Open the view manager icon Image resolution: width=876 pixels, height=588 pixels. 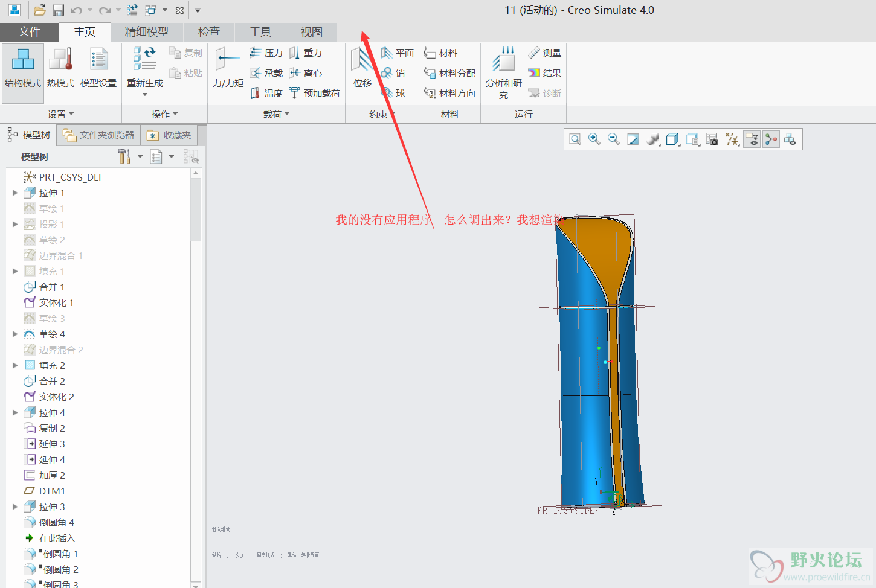pyautogui.click(x=693, y=139)
